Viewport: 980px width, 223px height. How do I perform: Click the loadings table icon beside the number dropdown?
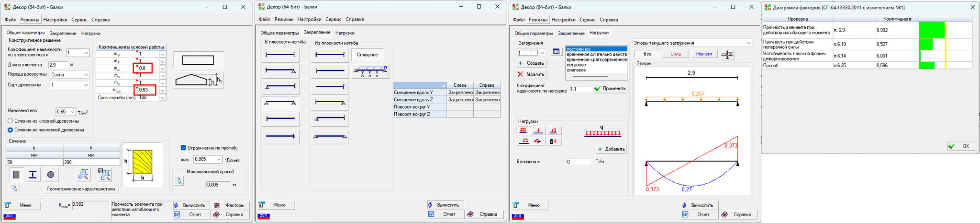pos(556,51)
